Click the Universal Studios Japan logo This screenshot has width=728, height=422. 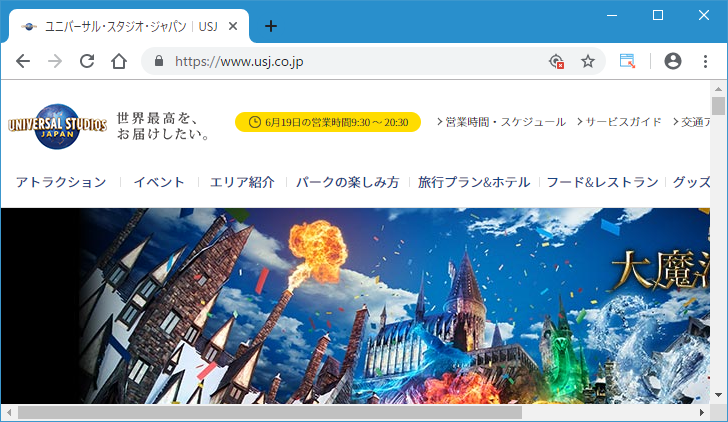pos(58,126)
